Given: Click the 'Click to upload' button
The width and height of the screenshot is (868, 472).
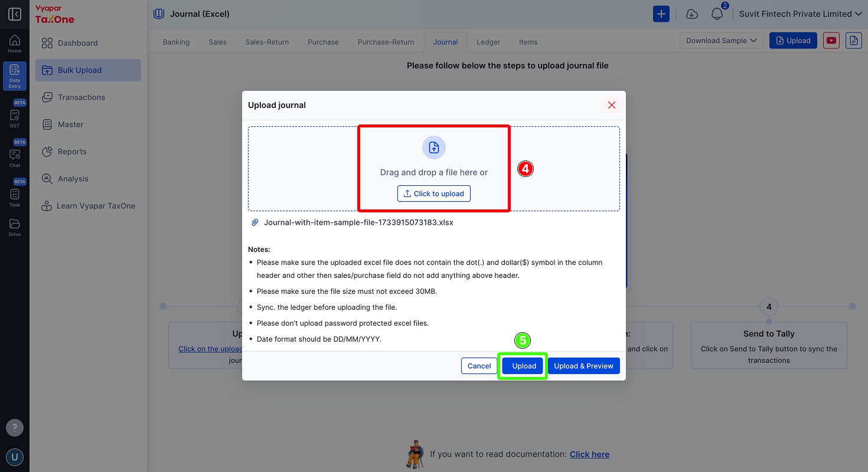Looking at the screenshot, I should tap(434, 194).
